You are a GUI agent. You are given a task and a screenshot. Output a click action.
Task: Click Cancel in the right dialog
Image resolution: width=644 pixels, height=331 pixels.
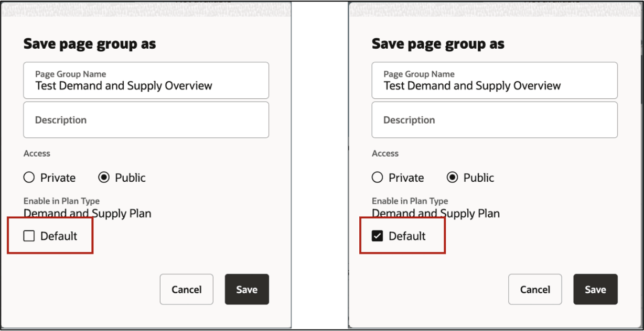[534, 289]
